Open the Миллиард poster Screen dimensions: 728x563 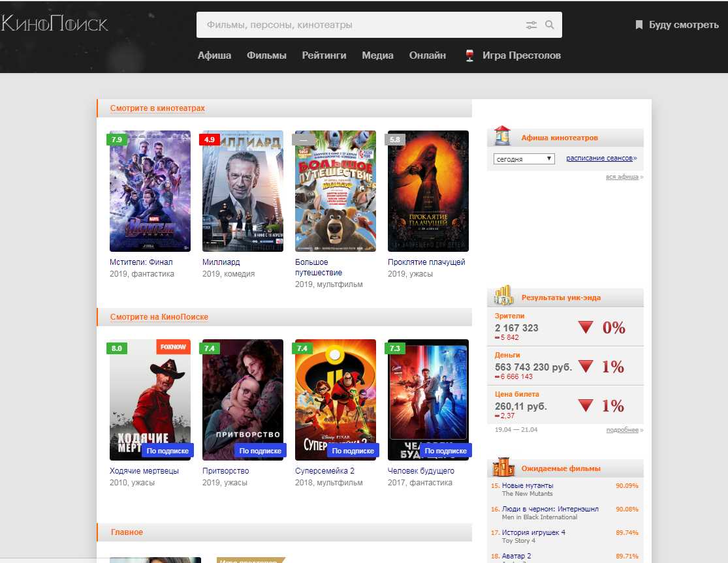(x=243, y=191)
